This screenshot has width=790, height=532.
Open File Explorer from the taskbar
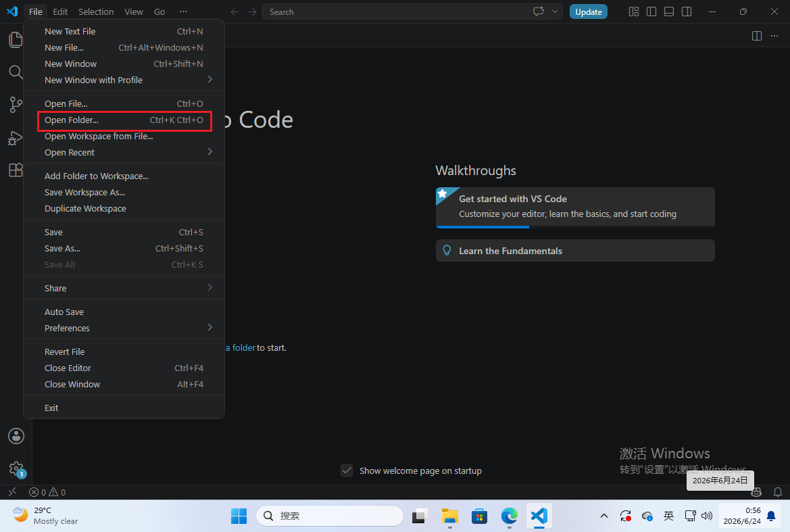[449, 516]
